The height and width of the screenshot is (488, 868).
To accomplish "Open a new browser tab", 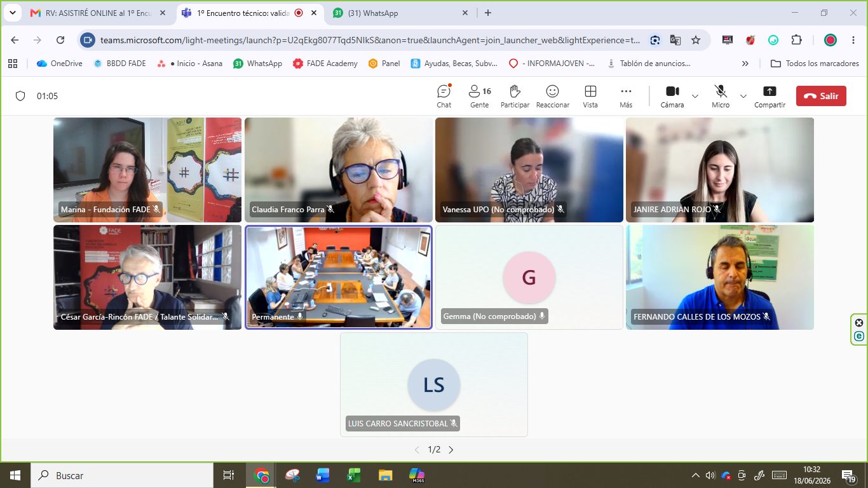I will click(x=488, y=13).
